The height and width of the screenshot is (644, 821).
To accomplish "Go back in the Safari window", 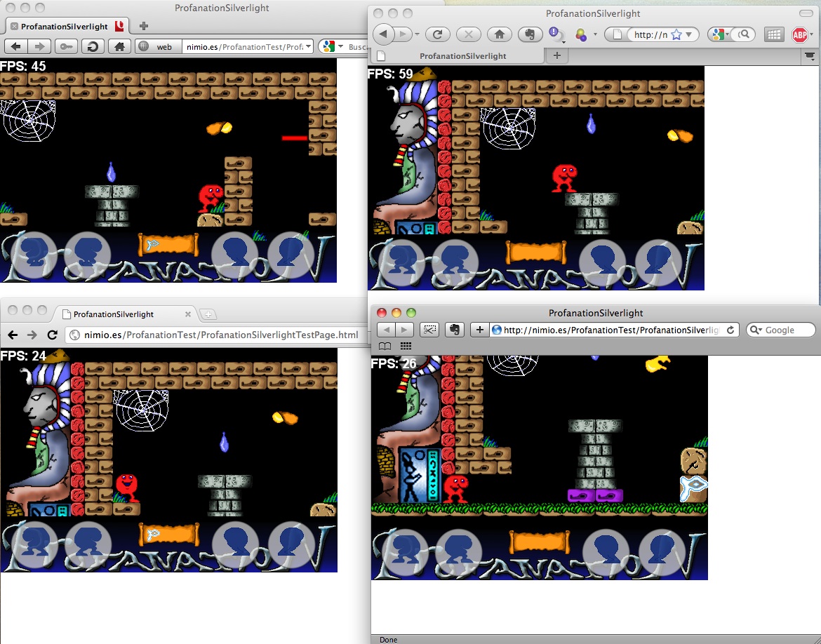I will point(386,330).
